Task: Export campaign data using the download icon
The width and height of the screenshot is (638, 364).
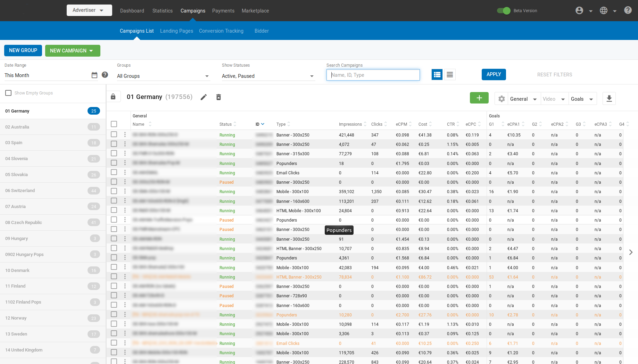Action: tap(609, 99)
